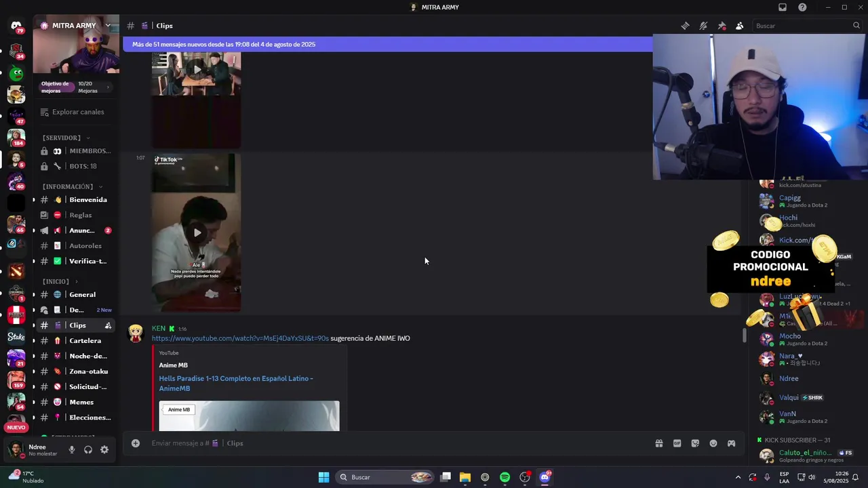Open the GIF picker
Viewport: 868px width, 488px height.
point(677,443)
